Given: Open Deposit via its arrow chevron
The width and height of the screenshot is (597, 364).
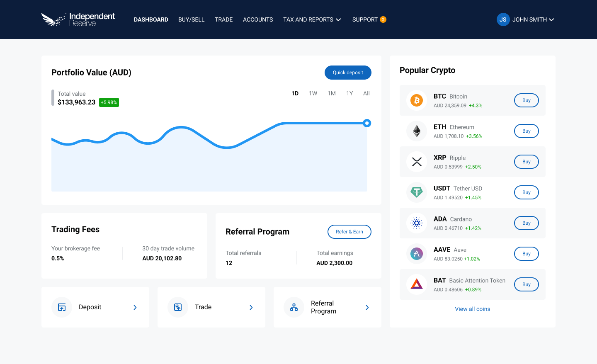Looking at the screenshot, I should point(135,307).
